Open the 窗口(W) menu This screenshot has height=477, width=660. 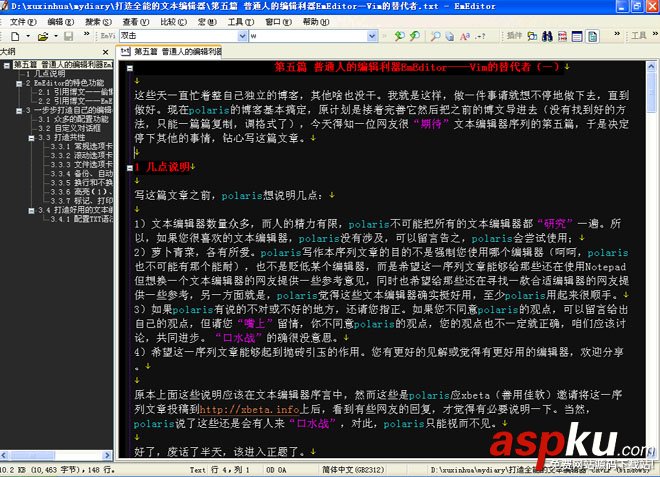278,22
